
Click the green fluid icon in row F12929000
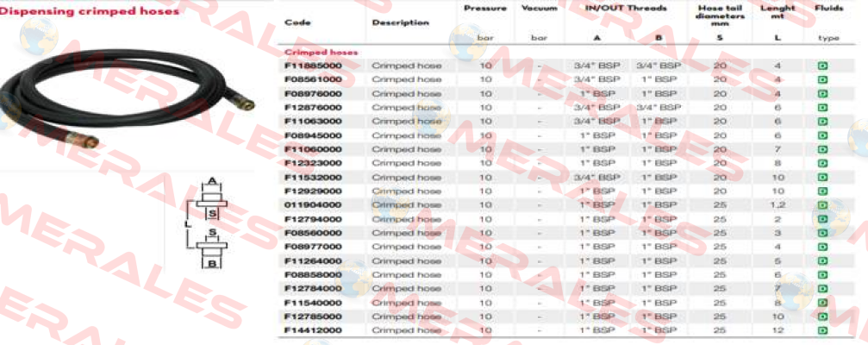tap(822, 191)
